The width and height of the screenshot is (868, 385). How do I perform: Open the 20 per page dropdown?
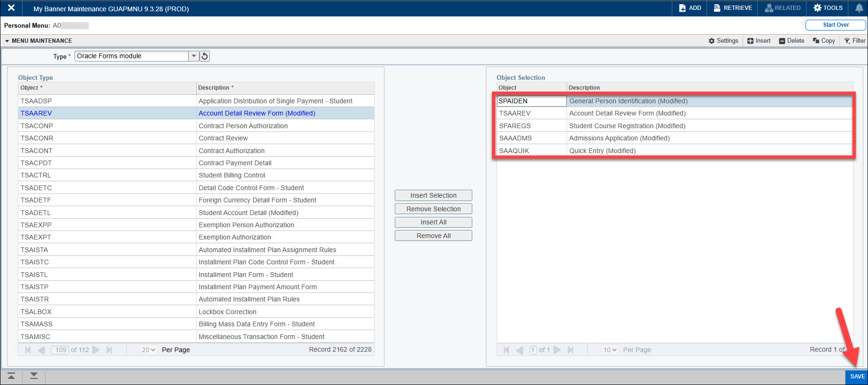pos(148,350)
